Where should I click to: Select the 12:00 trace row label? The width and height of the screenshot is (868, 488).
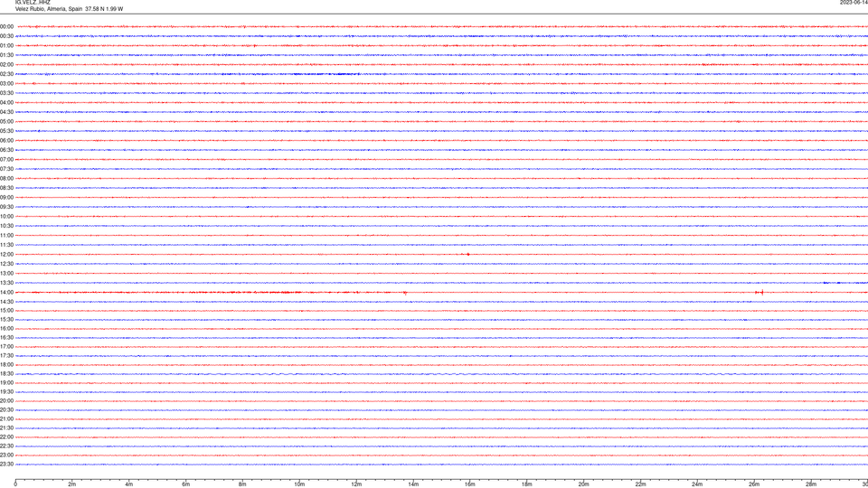coord(6,255)
